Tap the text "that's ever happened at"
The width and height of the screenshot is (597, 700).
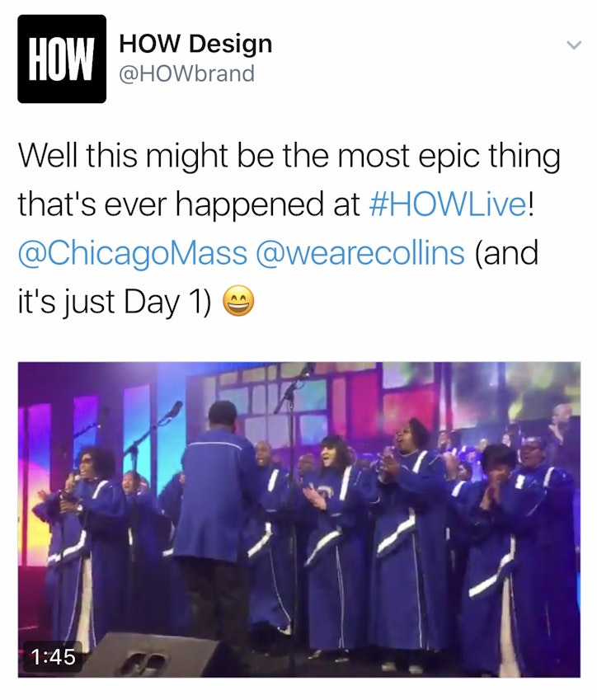tap(189, 204)
